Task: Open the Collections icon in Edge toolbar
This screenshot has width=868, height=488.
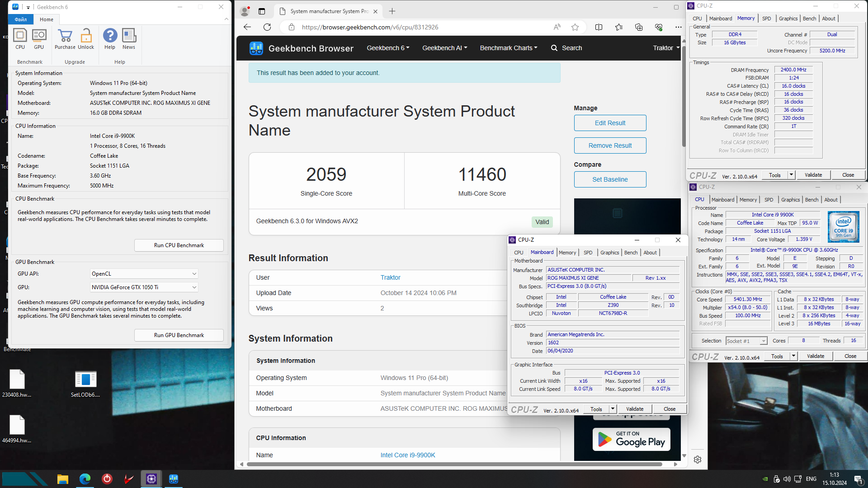Action: tap(639, 27)
